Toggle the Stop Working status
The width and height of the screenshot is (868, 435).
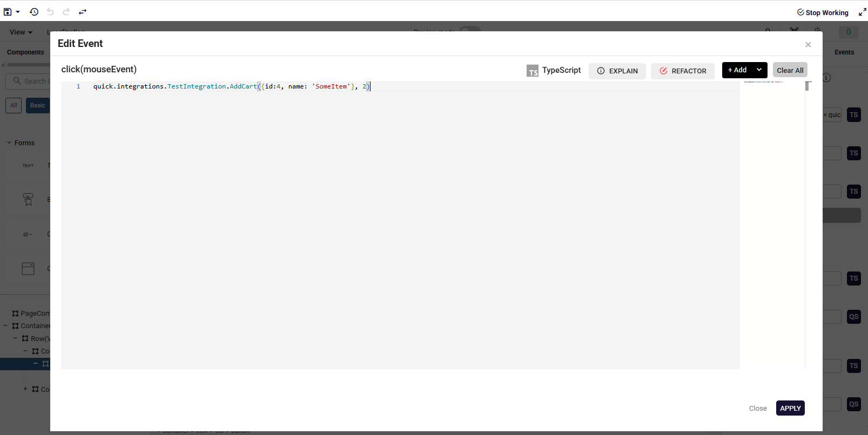[823, 12]
